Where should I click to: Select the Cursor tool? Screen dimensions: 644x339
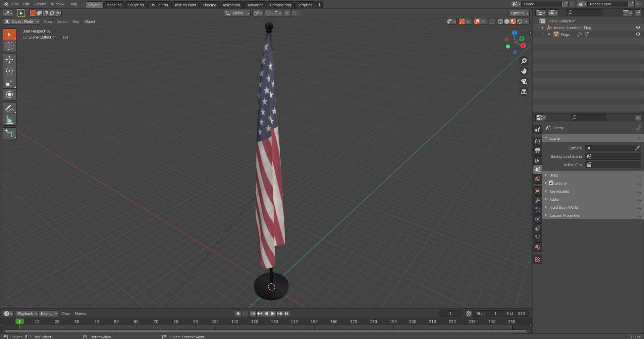point(9,46)
